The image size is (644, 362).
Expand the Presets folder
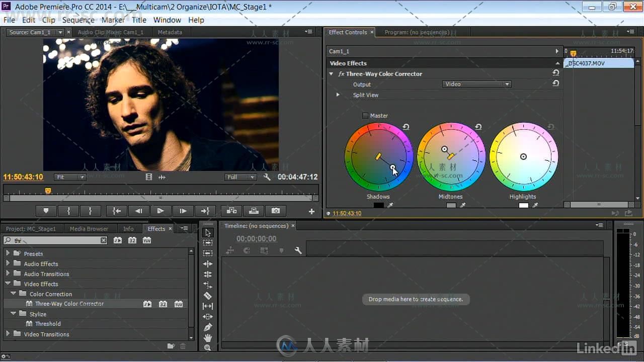pyautogui.click(x=8, y=253)
